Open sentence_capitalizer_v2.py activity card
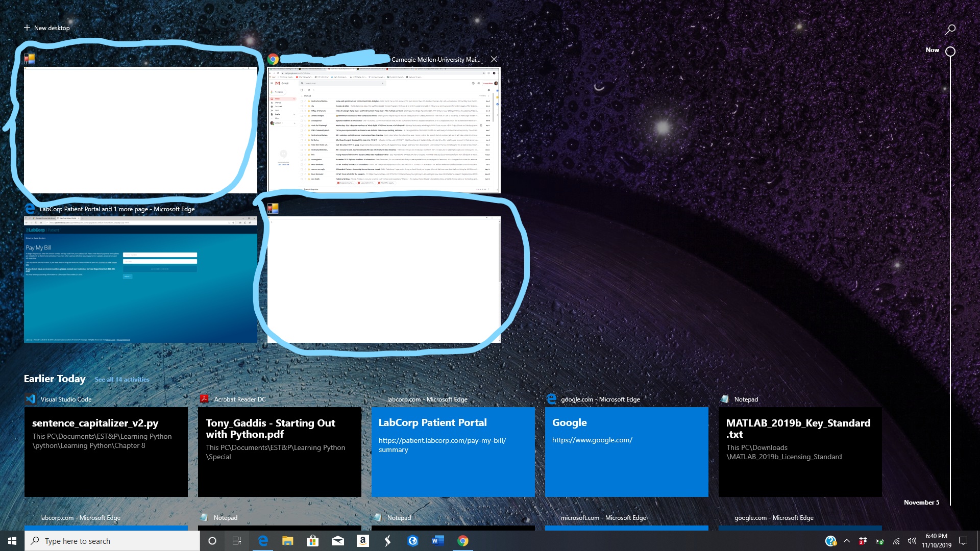The width and height of the screenshot is (980, 551). (106, 452)
